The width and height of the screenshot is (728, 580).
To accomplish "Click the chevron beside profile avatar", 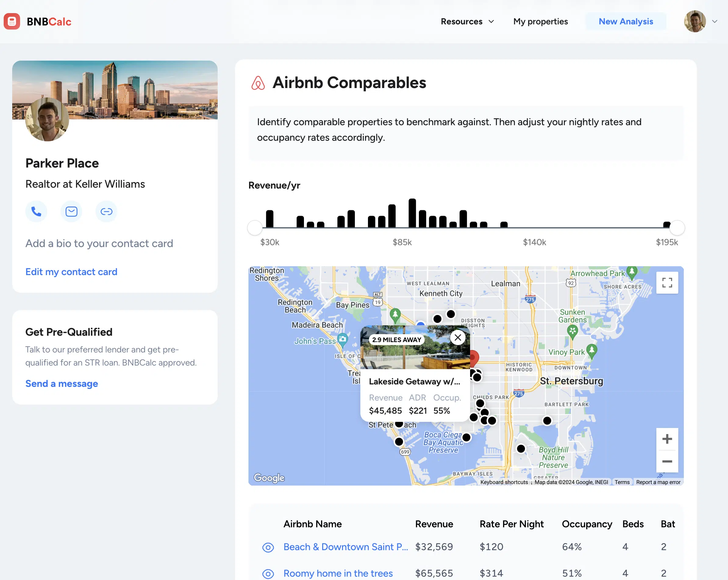I will point(715,22).
